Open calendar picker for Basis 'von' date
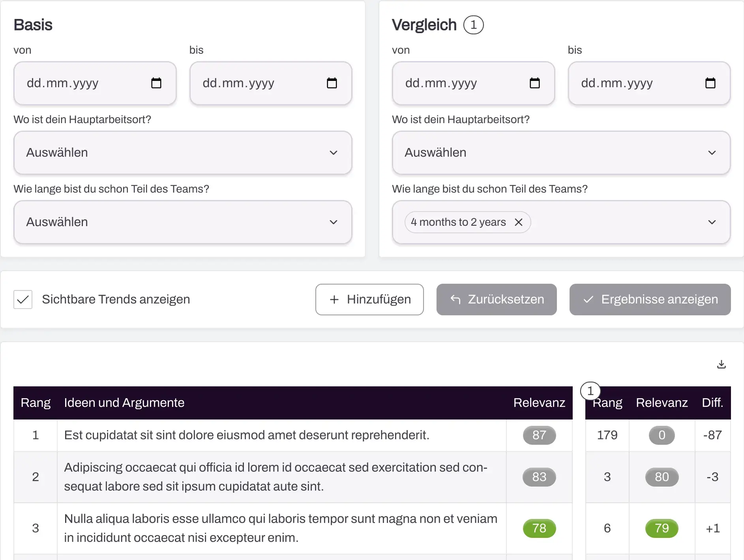This screenshot has height=560, width=744. [x=156, y=83]
